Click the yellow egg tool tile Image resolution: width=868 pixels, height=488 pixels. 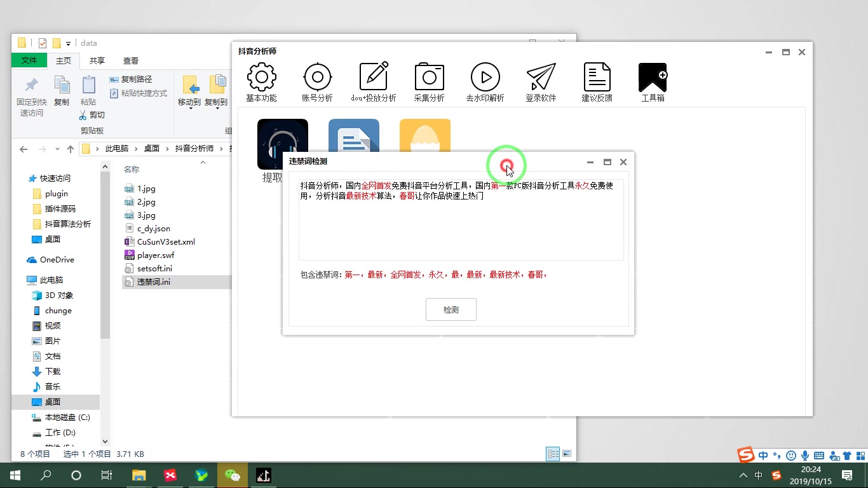pyautogui.click(x=424, y=135)
